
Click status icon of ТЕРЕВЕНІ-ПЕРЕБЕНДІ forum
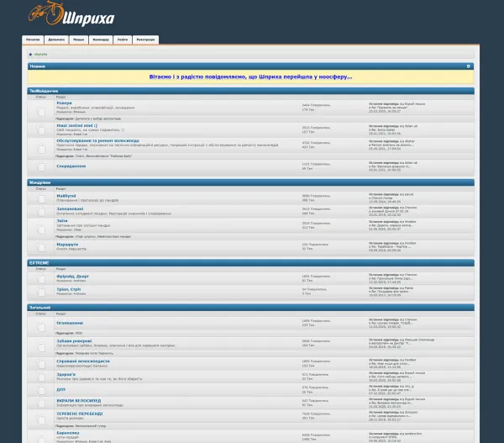(x=41, y=419)
